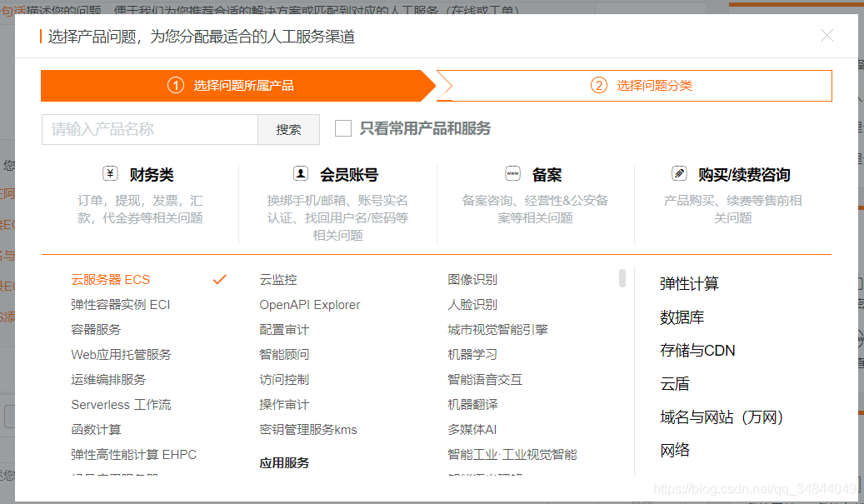Choose 操作审计 product
This screenshot has height=504, width=864.
(x=284, y=405)
